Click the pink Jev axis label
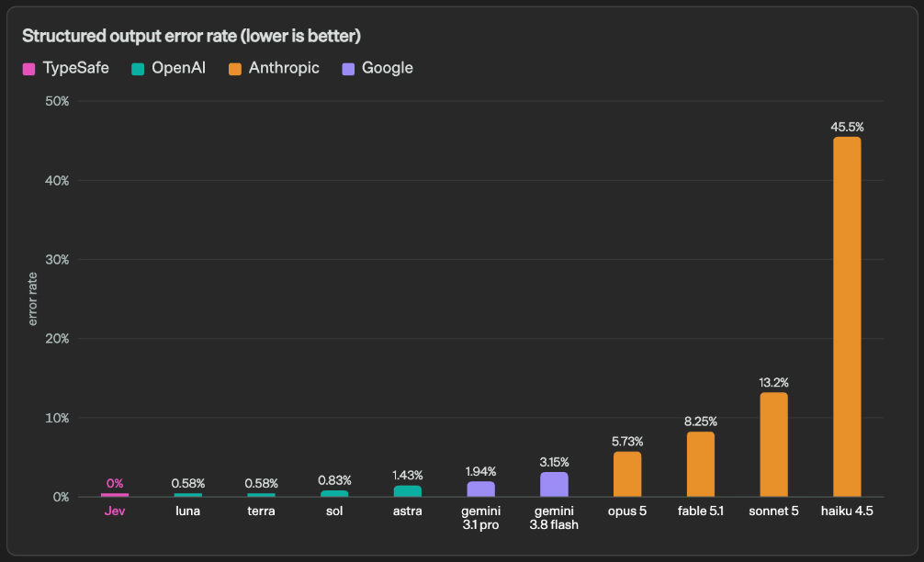924x562 pixels. click(115, 511)
